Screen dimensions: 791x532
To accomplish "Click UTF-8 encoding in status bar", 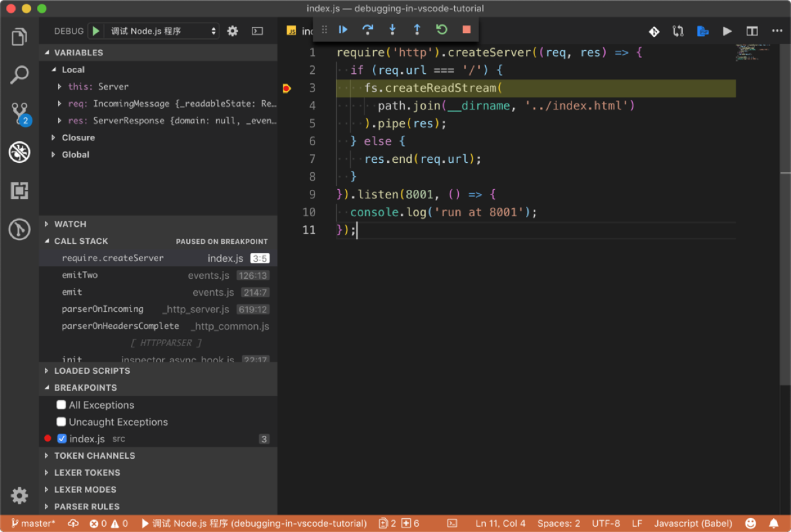I will point(605,523).
